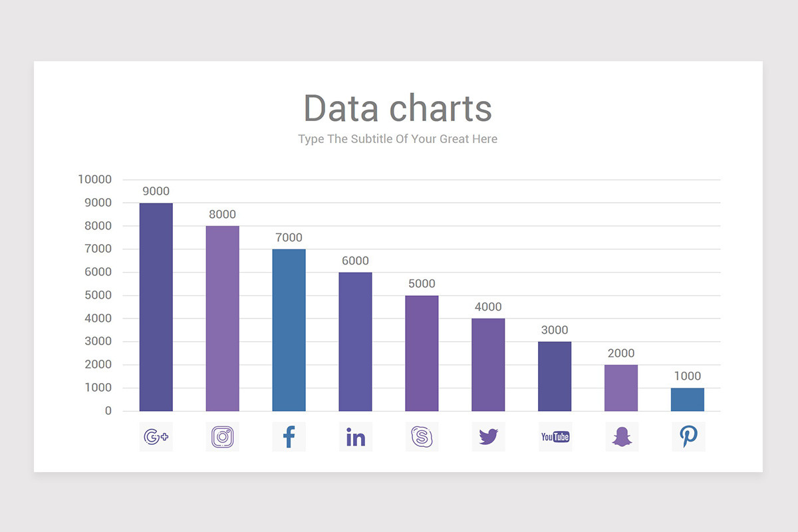The width and height of the screenshot is (798, 532).
Task: Click the Facebook icon
Action: click(x=289, y=437)
